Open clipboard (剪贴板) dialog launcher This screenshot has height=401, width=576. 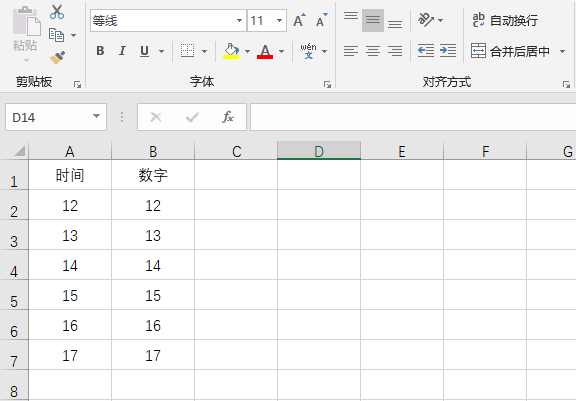(x=77, y=84)
